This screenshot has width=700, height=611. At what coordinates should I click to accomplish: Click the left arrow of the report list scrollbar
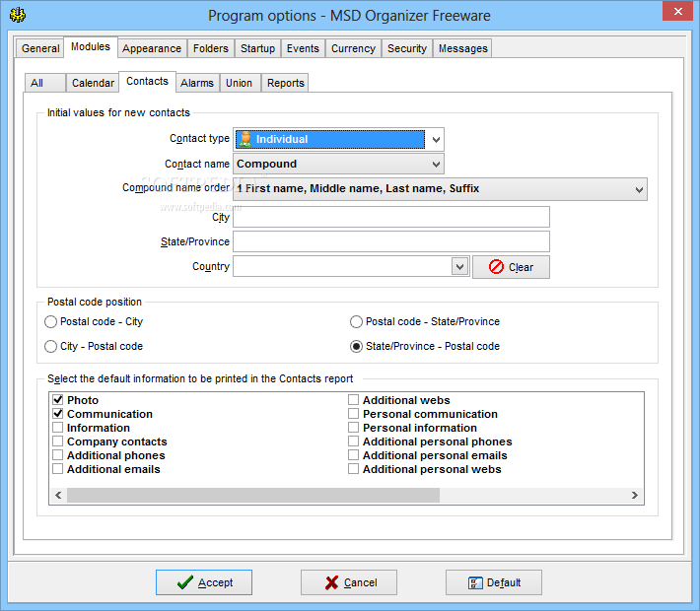click(x=58, y=495)
